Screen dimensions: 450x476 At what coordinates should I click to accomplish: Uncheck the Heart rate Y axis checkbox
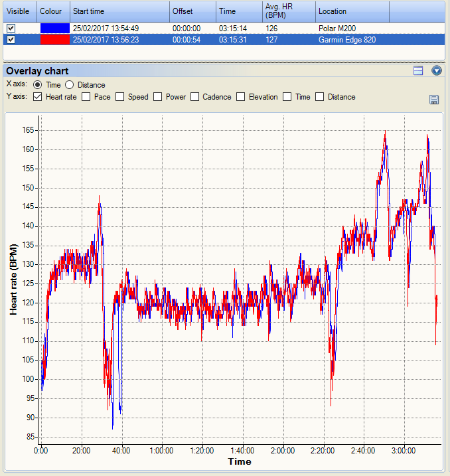click(37, 97)
